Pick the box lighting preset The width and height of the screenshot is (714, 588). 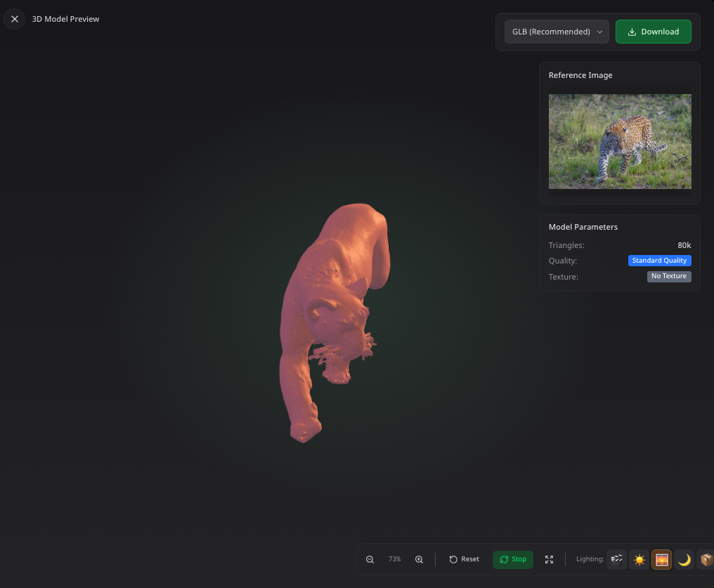(706, 559)
